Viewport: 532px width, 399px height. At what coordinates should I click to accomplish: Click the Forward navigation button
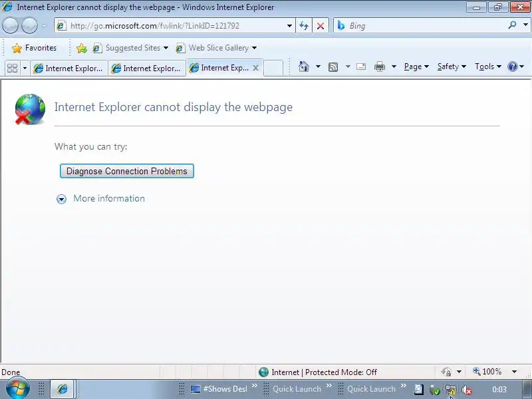point(29,25)
